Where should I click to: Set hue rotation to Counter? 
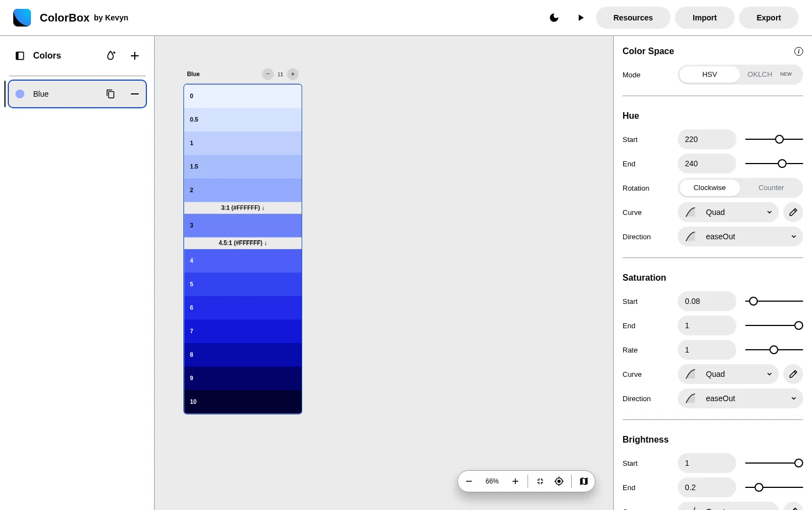(771, 188)
